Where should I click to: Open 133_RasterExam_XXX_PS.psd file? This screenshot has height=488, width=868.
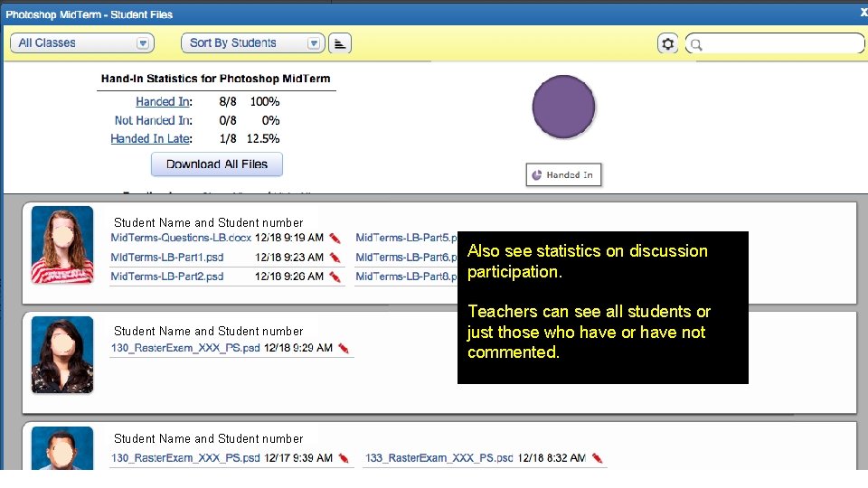[439, 458]
